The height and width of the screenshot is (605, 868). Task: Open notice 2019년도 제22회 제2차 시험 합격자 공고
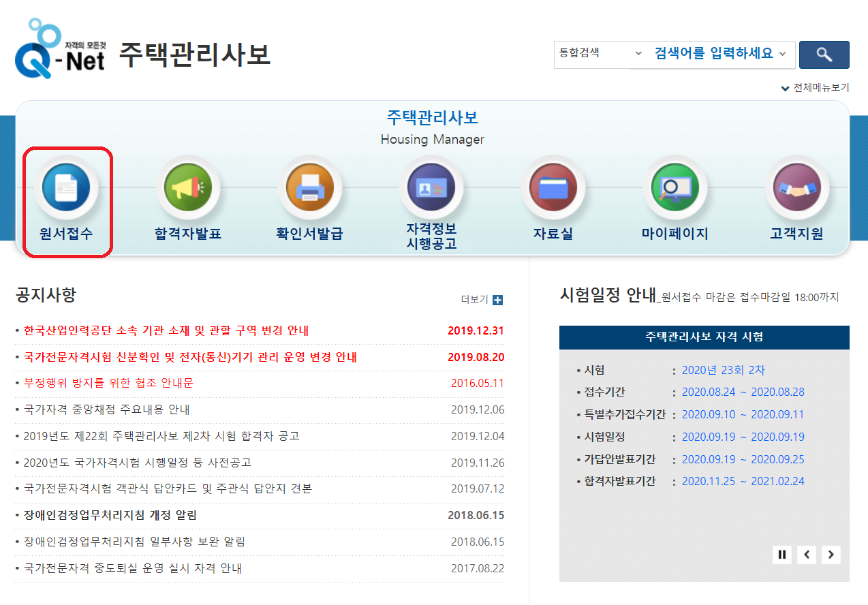161,436
